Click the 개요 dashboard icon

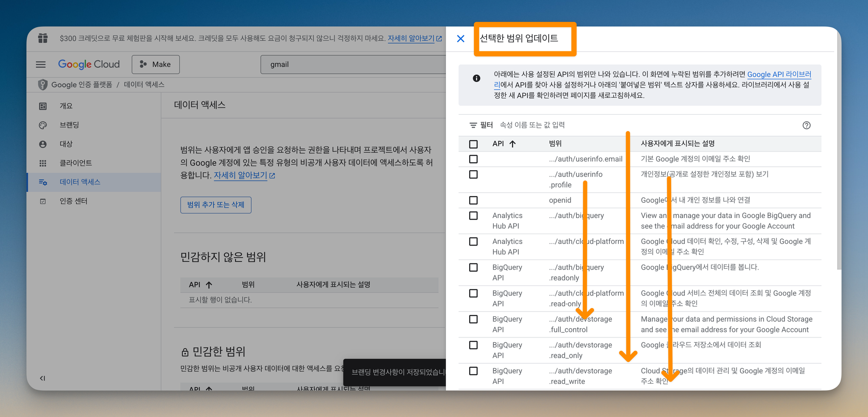(x=43, y=106)
